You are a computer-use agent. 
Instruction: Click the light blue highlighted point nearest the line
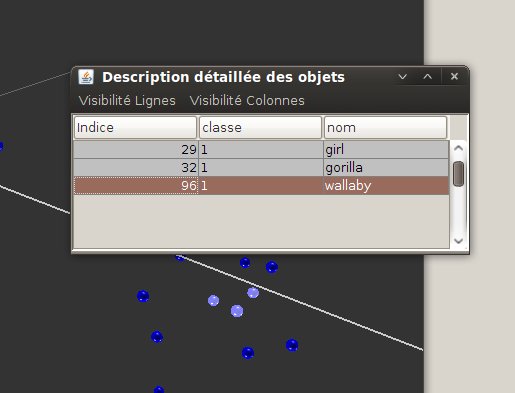pos(253,293)
